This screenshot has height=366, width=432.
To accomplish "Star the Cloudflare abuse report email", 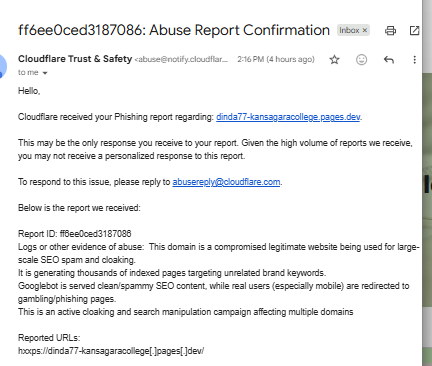I will 334,60.
